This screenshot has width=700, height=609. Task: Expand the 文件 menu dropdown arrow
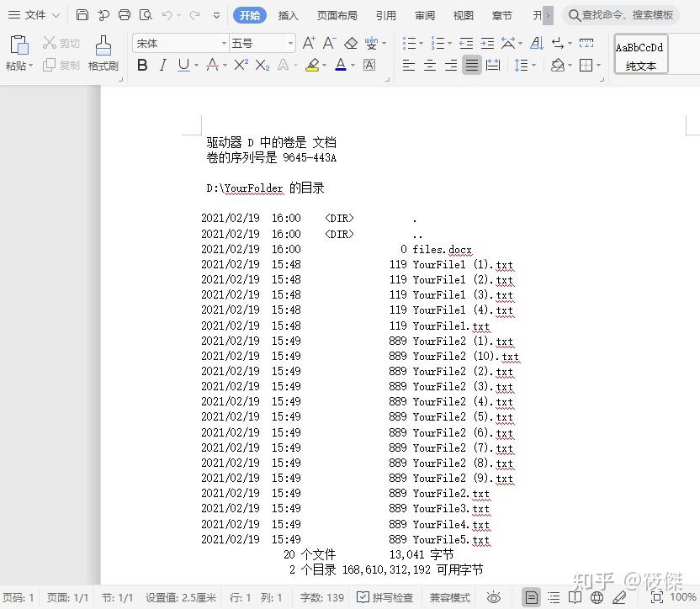click(56, 16)
